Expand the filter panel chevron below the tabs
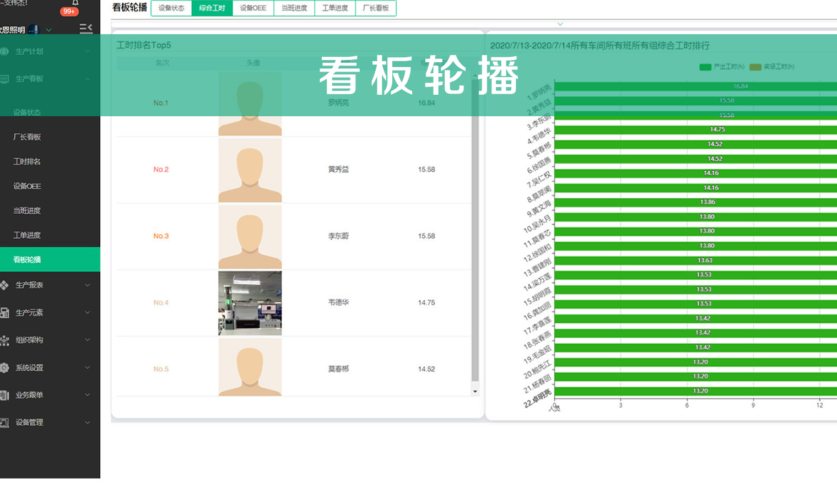Screen dimensions: 837x504 point(560,24)
